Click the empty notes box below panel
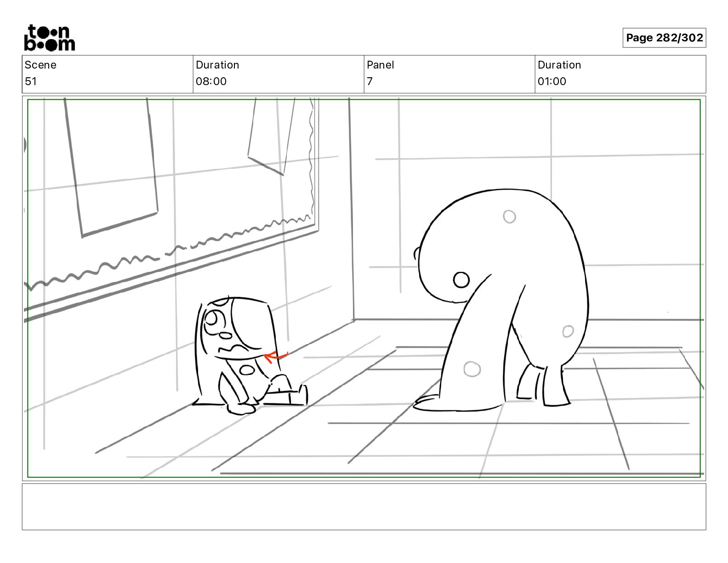 click(x=364, y=506)
